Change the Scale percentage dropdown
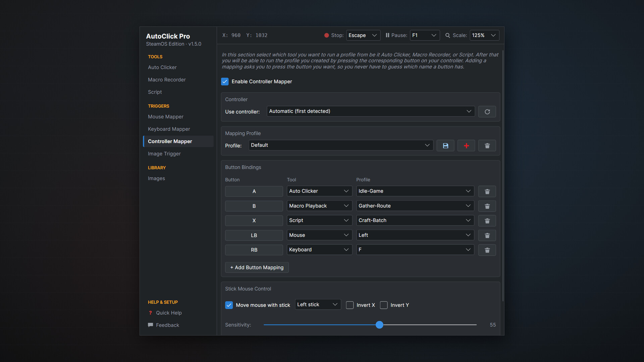This screenshot has height=362, width=644. [484, 35]
